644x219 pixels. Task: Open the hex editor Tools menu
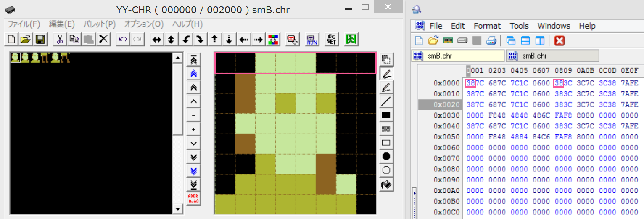click(519, 26)
